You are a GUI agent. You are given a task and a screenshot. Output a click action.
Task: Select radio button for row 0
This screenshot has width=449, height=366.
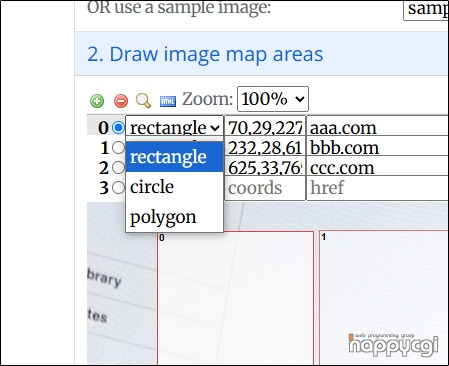click(x=118, y=128)
